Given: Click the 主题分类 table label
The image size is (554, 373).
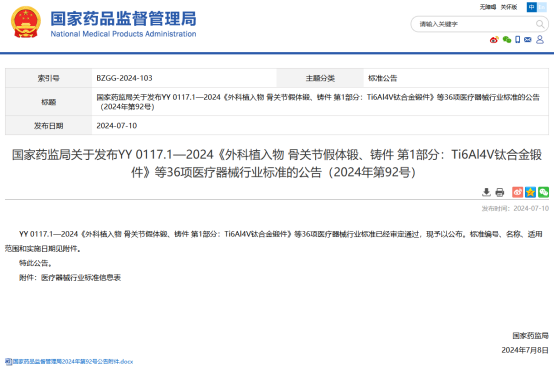Looking at the screenshot, I should pyautogui.click(x=320, y=78).
